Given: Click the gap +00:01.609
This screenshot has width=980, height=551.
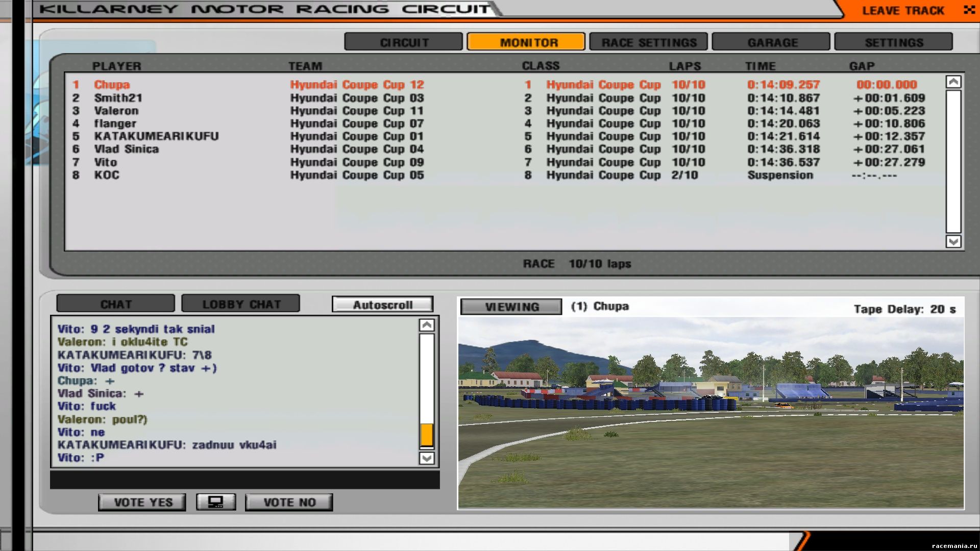Looking at the screenshot, I should (x=889, y=98).
